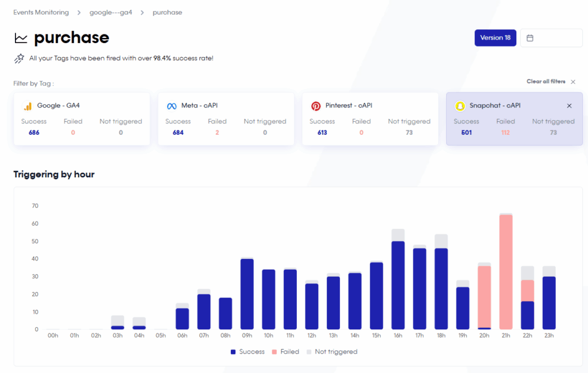
Task: Click Pinterest - cAPI success count 613
Action: coord(322,133)
